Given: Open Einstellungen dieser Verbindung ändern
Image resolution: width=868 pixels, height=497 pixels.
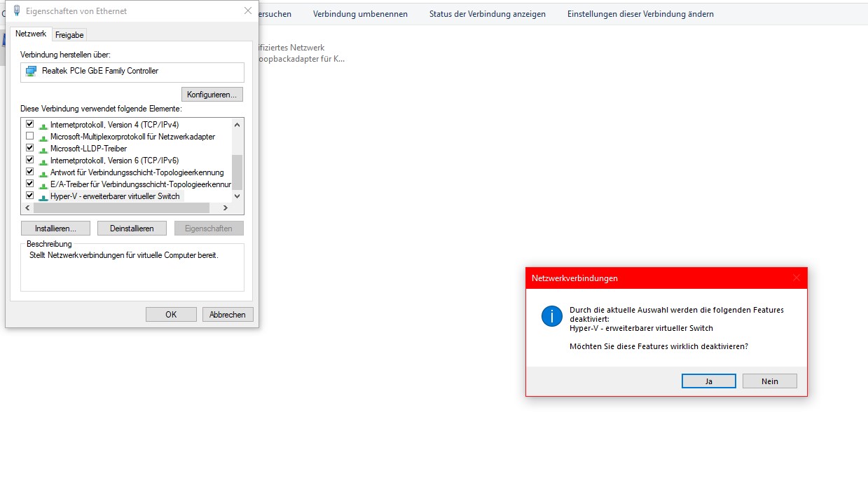Looking at the screenshot, I should click(640, 14).
